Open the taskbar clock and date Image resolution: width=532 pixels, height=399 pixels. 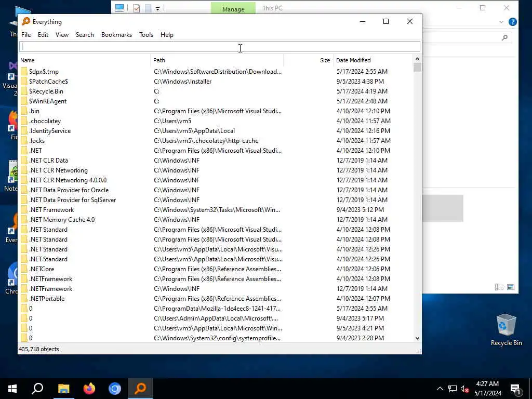(x=487, y=389)
